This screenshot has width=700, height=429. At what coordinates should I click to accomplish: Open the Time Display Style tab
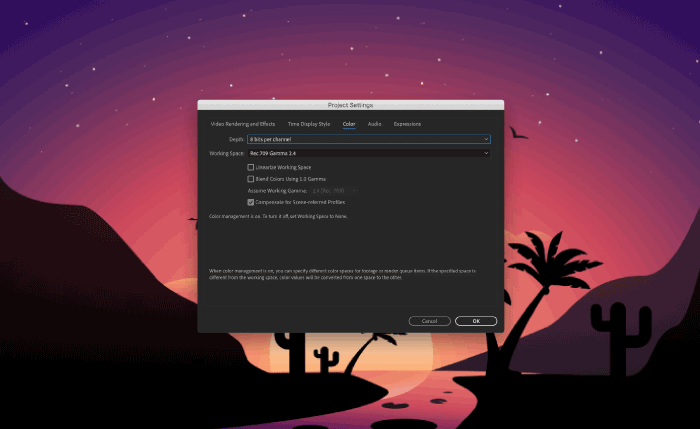pyautogui.click(x=309, y=124)
